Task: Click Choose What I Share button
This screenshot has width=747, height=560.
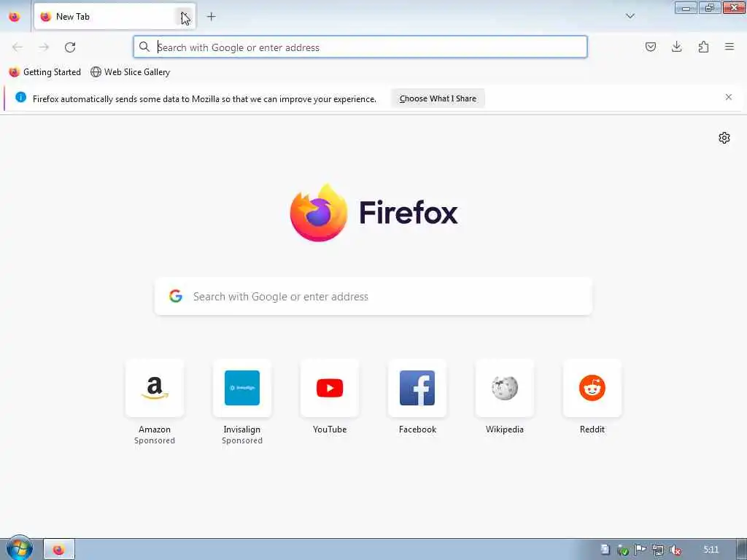Action: pos(438,98)
